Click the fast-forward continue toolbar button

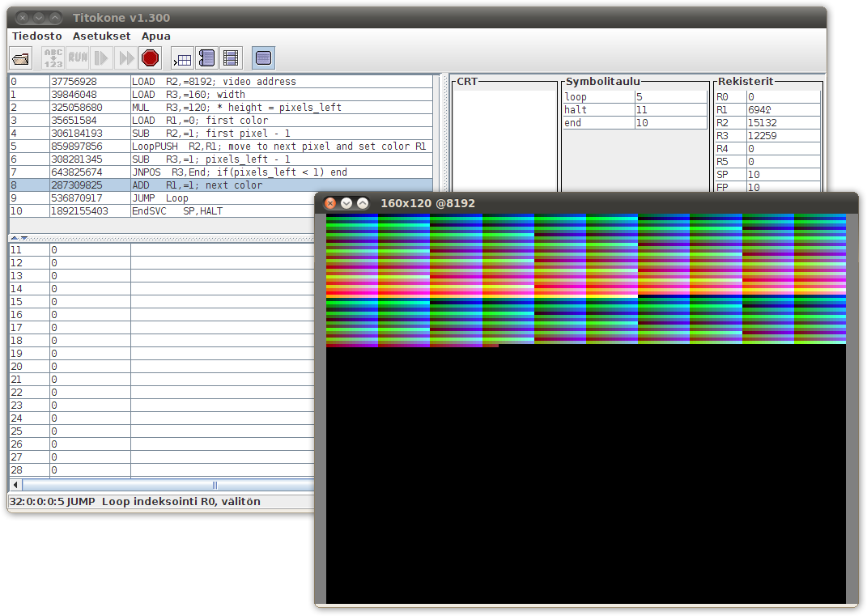point(126,58)
